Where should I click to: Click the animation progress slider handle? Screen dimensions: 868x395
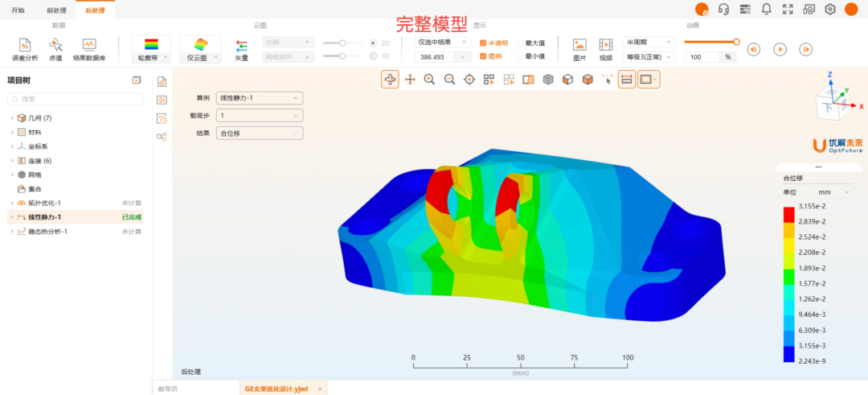735,42
